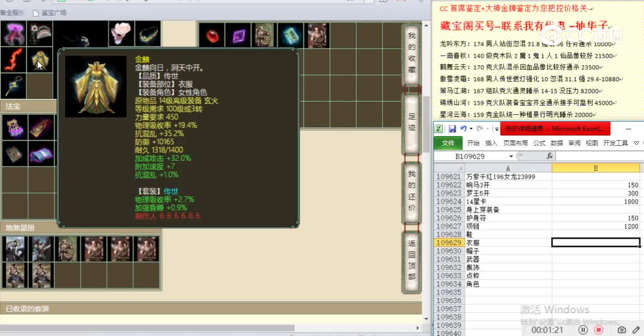644x336 pixels.
Task: Click the webpage horizontal scrollbar
Action: pos(147,328)
